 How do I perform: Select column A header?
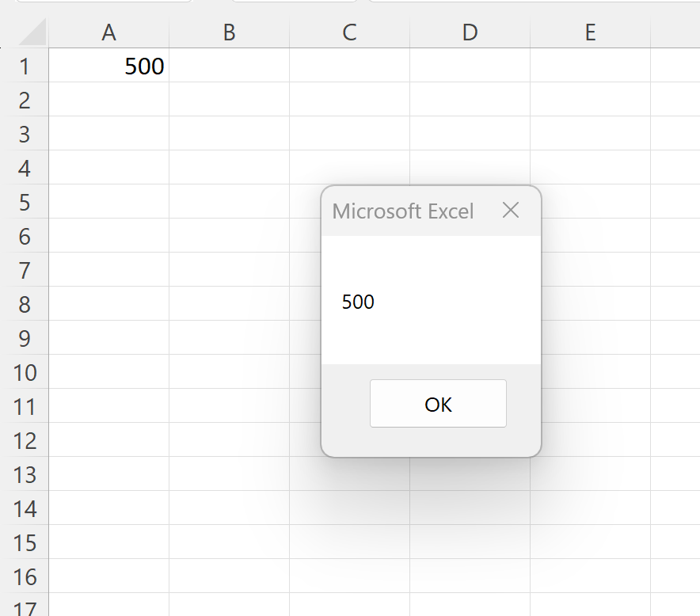pos(108,32)
